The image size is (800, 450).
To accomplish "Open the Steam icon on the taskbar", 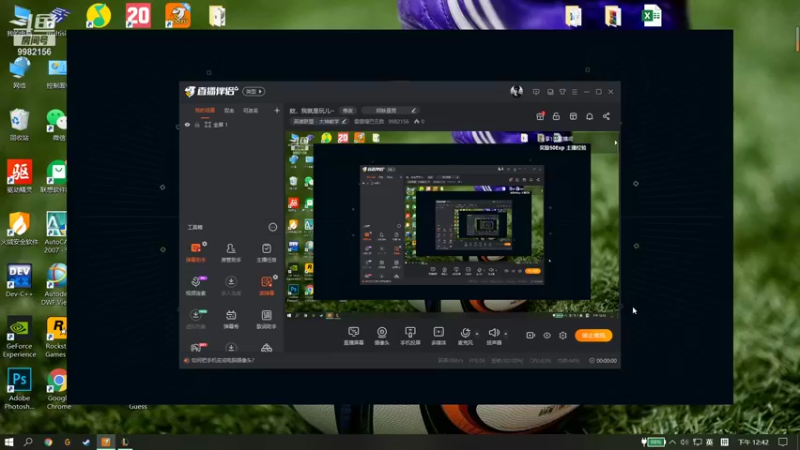I will (86, 442).
